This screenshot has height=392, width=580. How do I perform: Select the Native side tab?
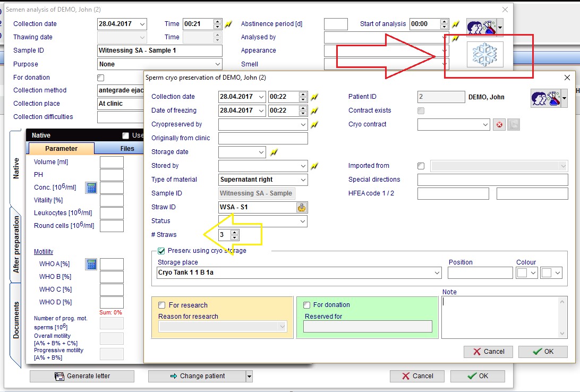16,168
